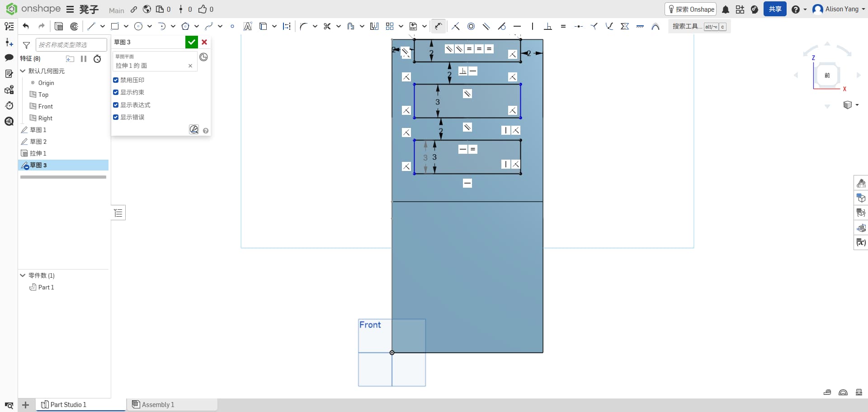Insert new tab with plus button
The width and height of the screenshot is (868, 412).
pos(26,405)
